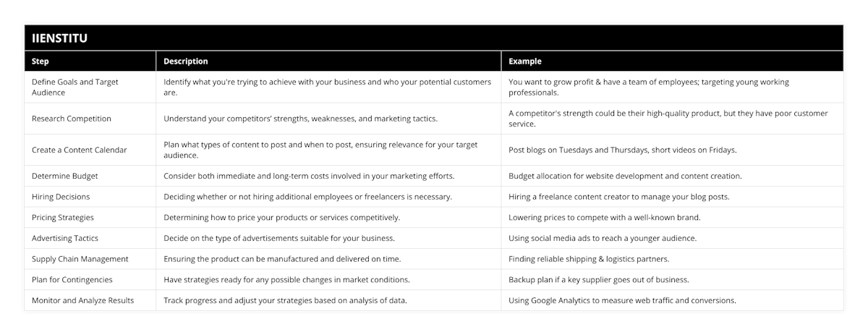Click the Define Goals and Target Audience cell
The height and width of the screenshot is (335, 868).
click(x=75, y=87)
